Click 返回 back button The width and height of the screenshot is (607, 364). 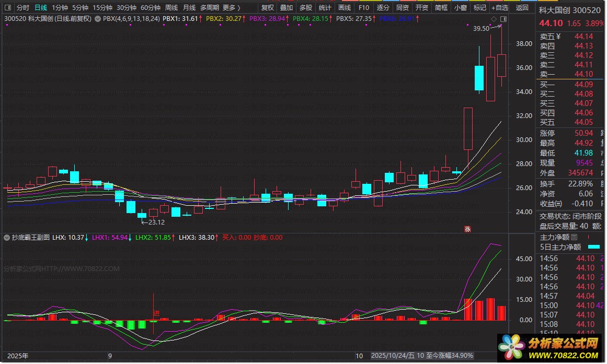522,7
